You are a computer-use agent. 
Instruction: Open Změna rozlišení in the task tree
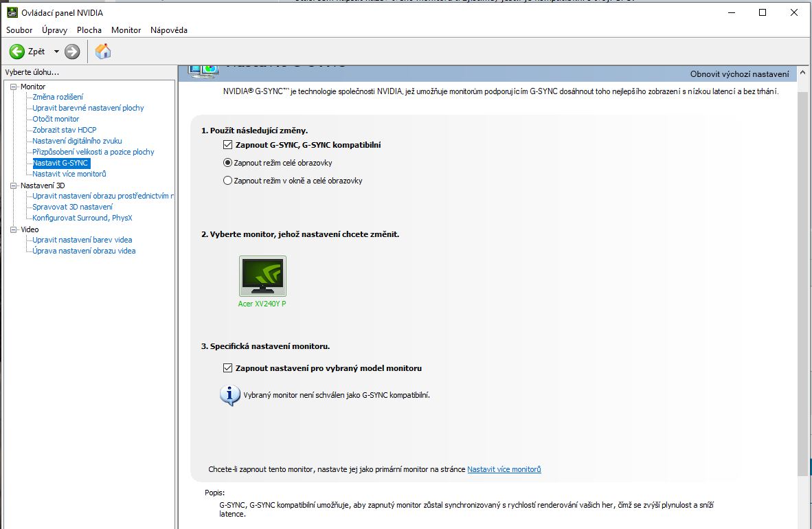point(58,97)
